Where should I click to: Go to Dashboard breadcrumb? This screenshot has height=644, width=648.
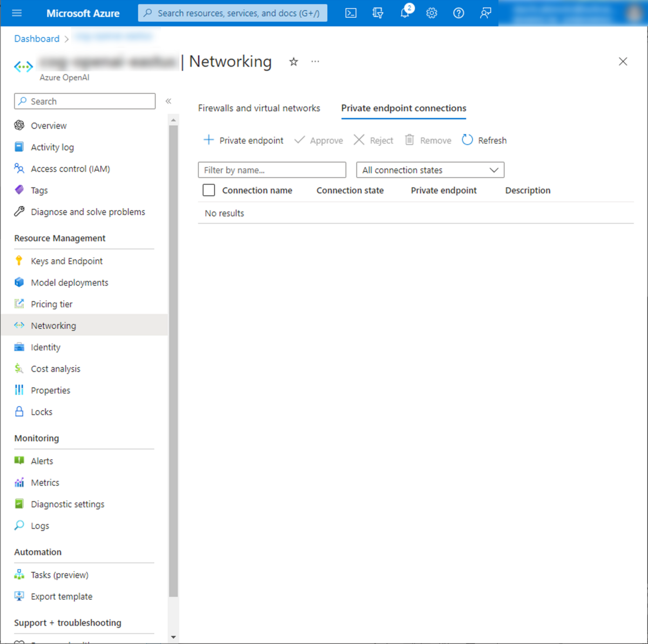tap(37, 39)
